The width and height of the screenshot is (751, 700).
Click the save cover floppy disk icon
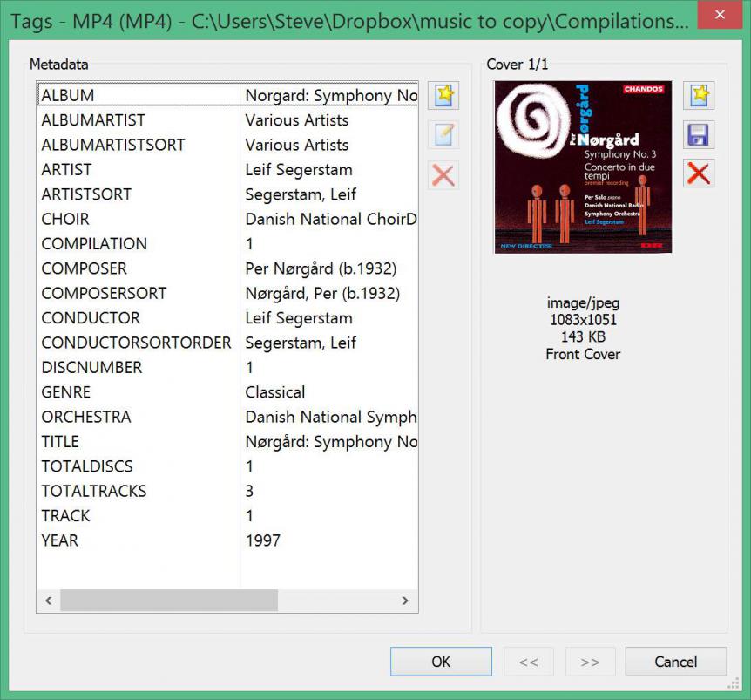[699, 134]
